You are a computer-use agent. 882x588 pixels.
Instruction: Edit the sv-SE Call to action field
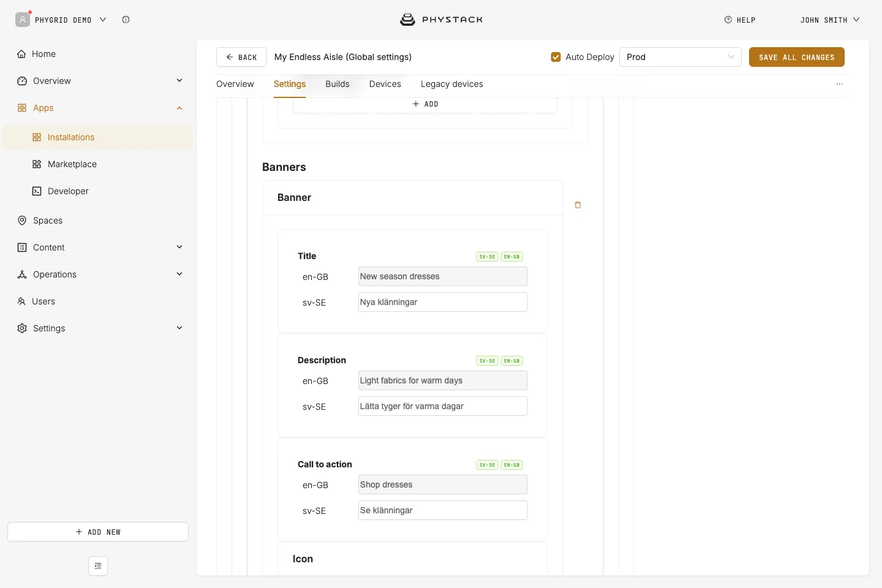pos(443,510)
